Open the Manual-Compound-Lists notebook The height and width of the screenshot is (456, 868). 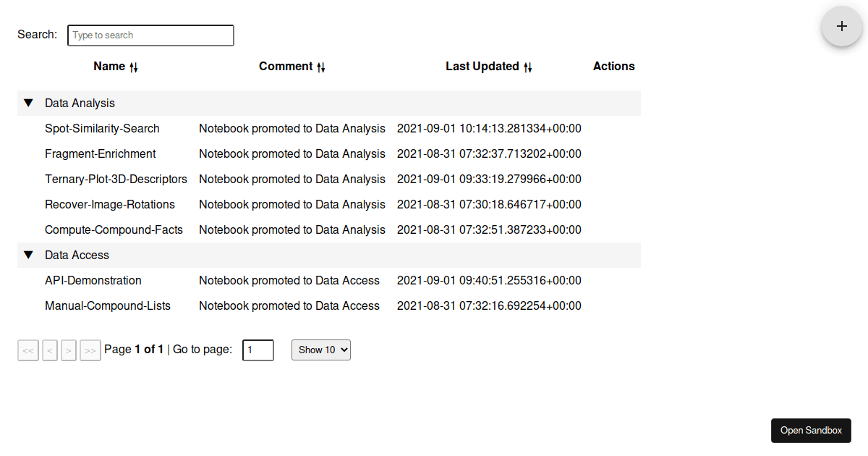108,305
